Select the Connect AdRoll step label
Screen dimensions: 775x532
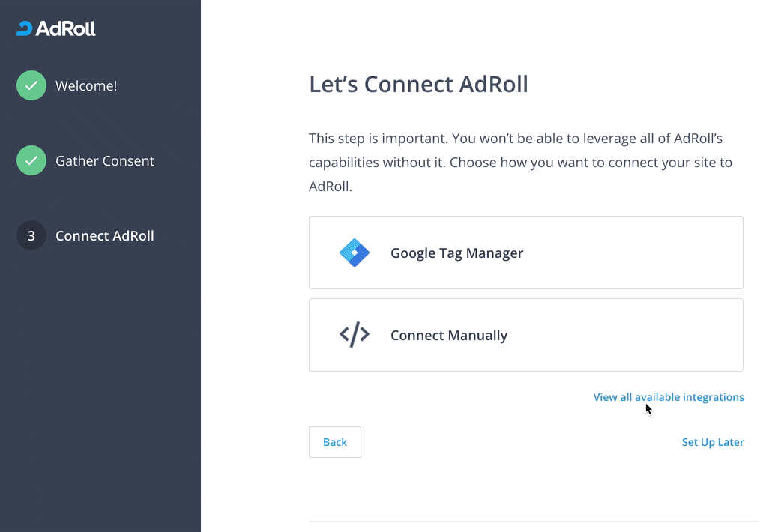click(x=105, y=236)
